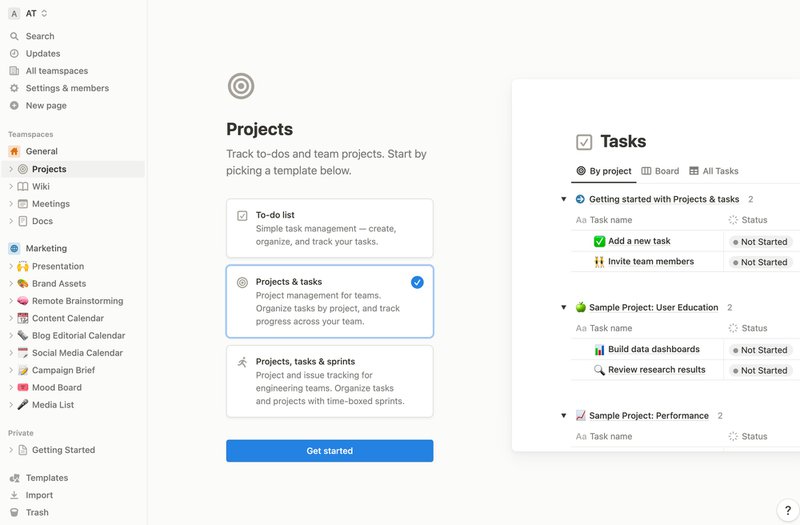800x525 pixels.
Task: Open Trash via its bin icon
Action: pos(14,512)
